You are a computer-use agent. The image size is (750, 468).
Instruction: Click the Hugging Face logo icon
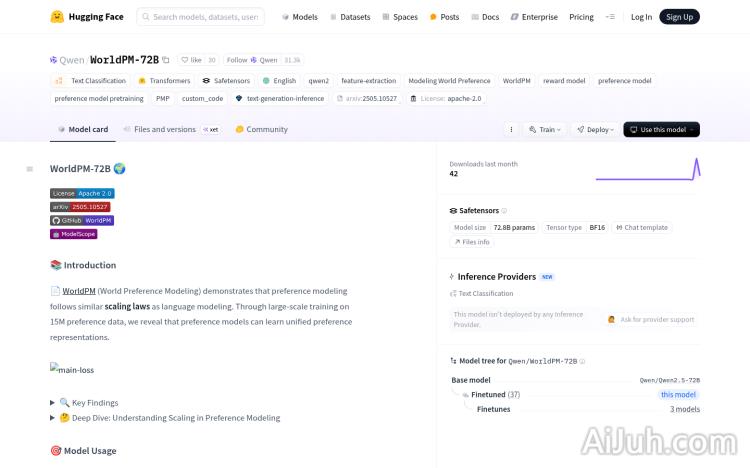(x=57, y=17)
